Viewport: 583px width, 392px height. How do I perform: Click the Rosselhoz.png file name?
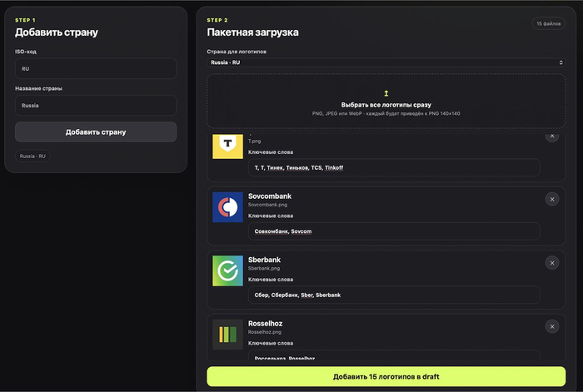pos(264,332)
